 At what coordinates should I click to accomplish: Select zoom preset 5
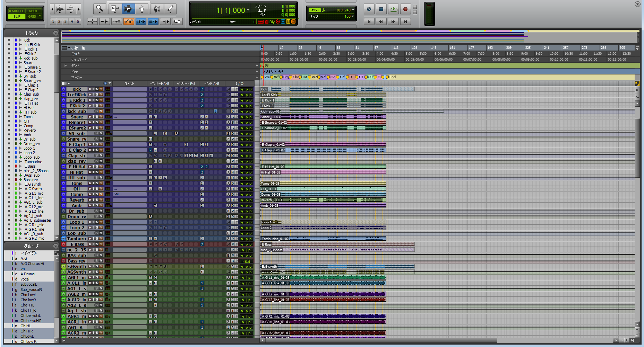coord(78,21)
